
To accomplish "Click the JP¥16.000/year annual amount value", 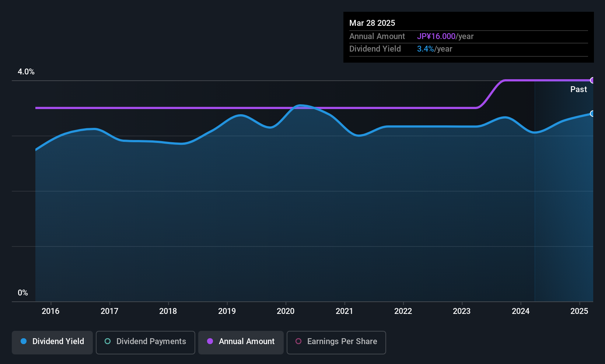I will [x=445, y=36].
